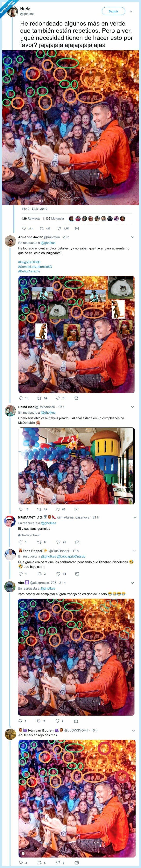Open 429 Retweets list
This screenshot has height=868, width=141.
click(x=31, y=218)
